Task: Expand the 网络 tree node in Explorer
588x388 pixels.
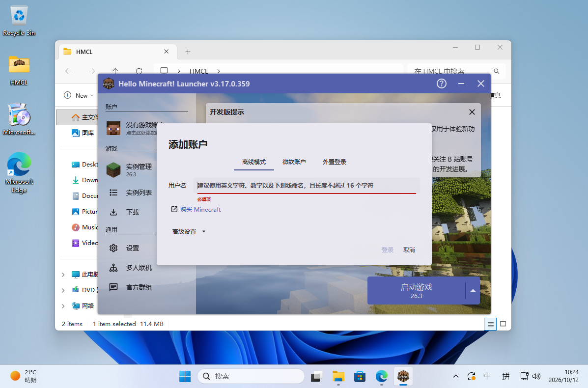Action: click(x=63, y=306)
